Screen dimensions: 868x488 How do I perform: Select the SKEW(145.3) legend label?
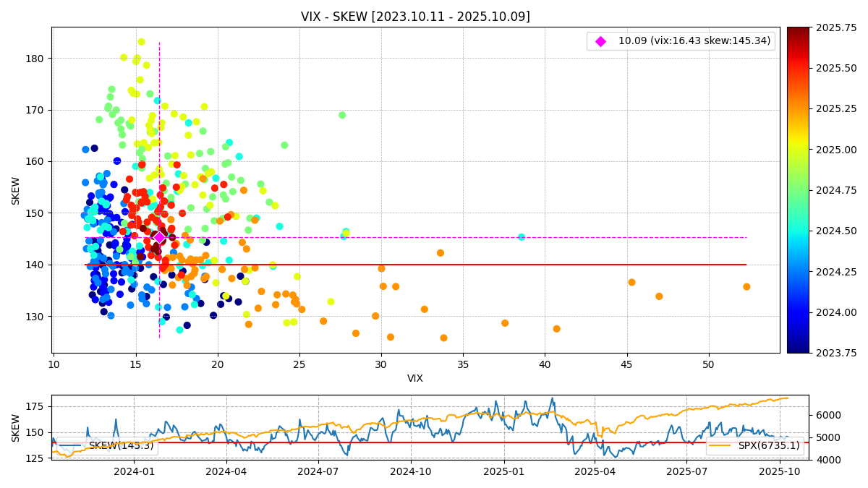click(x=122, y=446)
